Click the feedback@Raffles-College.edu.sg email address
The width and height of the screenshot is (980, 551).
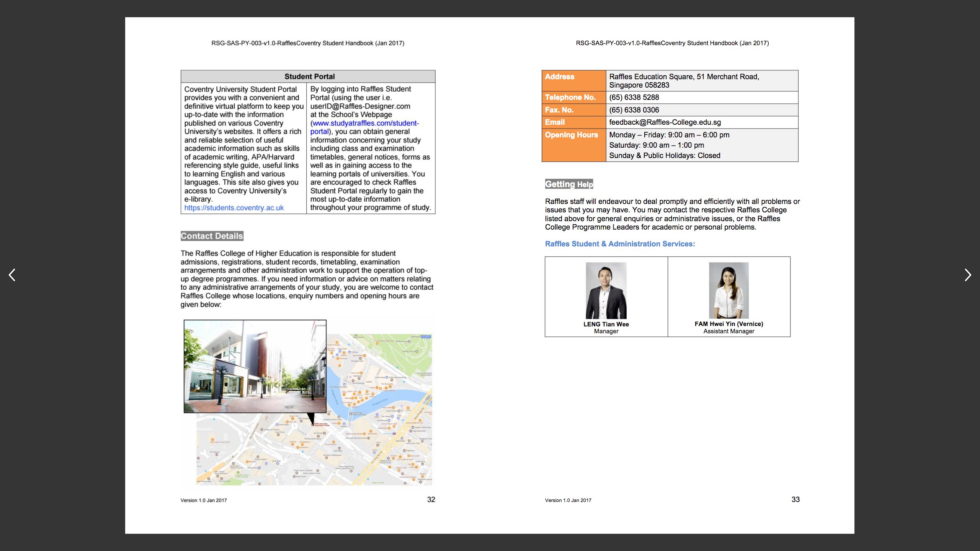[665, 122]
